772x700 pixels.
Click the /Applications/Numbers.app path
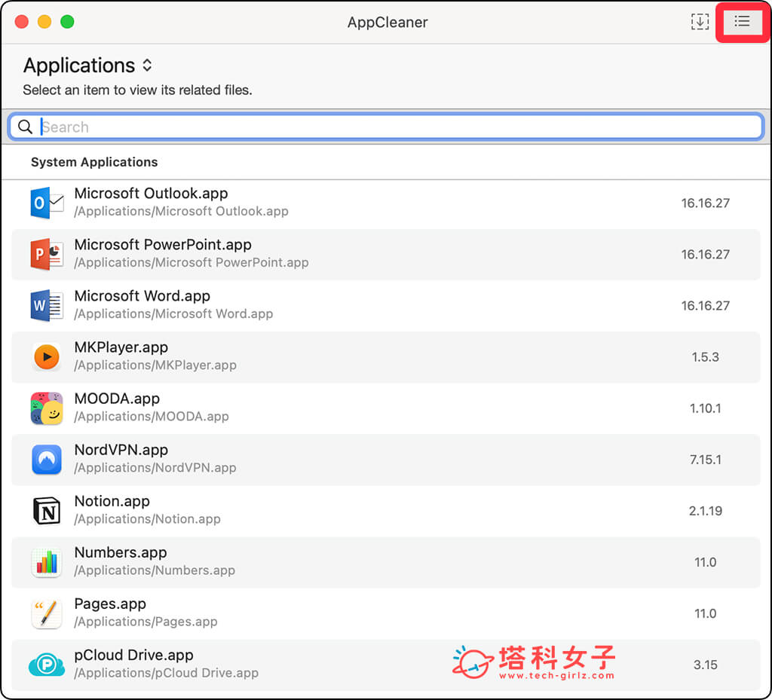coord(155,570)
